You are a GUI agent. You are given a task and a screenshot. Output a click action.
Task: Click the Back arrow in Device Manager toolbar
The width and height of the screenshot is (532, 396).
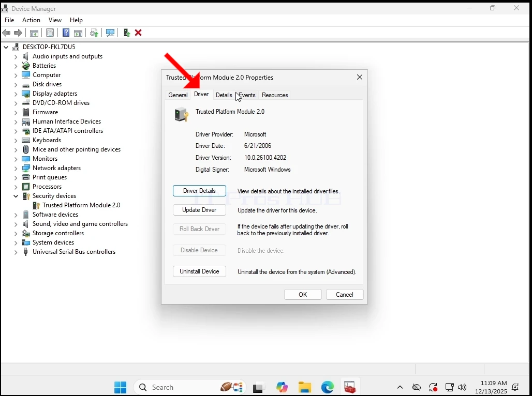tap(6, 33)
